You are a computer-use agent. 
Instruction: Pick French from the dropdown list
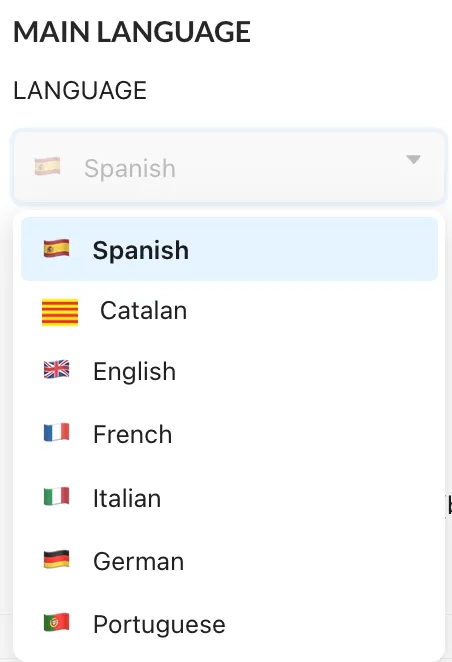tap(229, 434)
